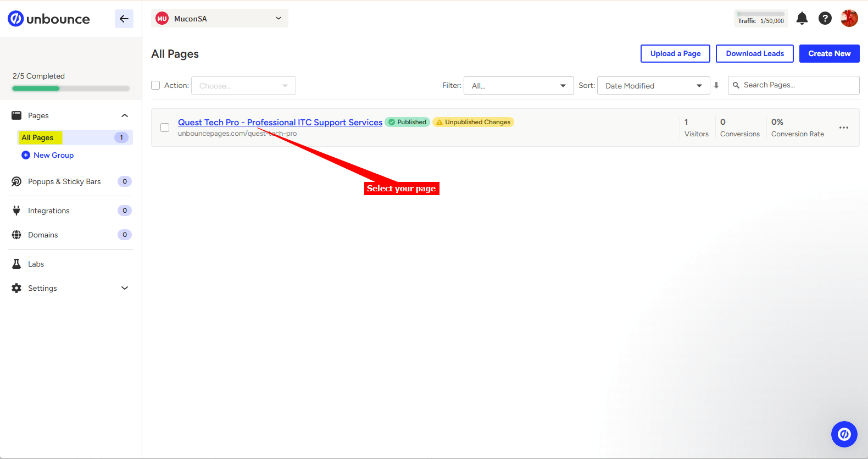Open Unbounce chat widget button
Viewport: 868px width, 459px height.
click(x=844, y=434)
